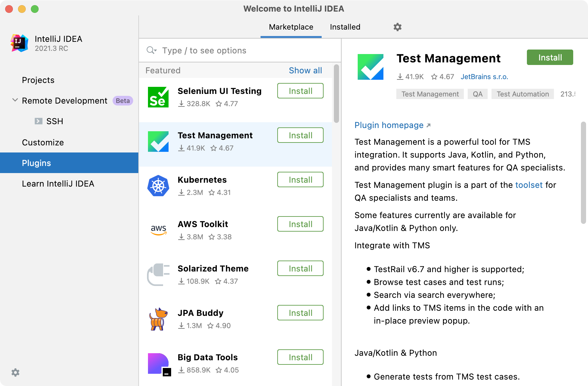Click the Test Management list icon

[158, 141]
